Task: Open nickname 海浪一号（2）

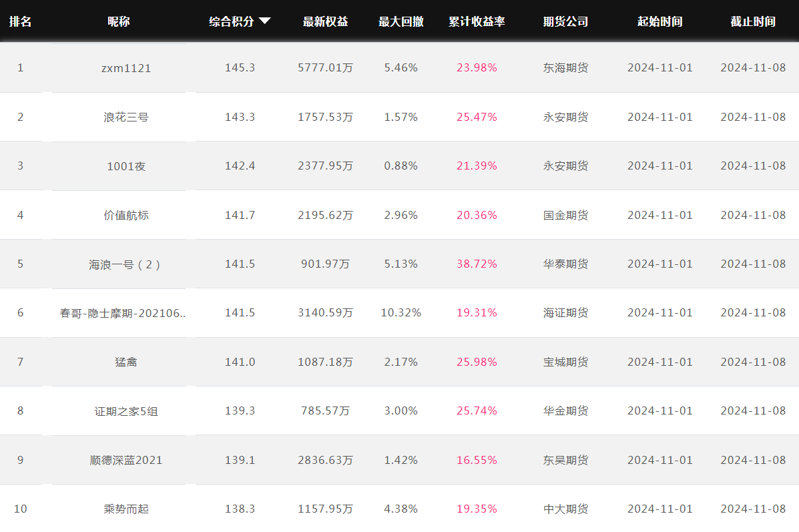Action: [126, 264]
